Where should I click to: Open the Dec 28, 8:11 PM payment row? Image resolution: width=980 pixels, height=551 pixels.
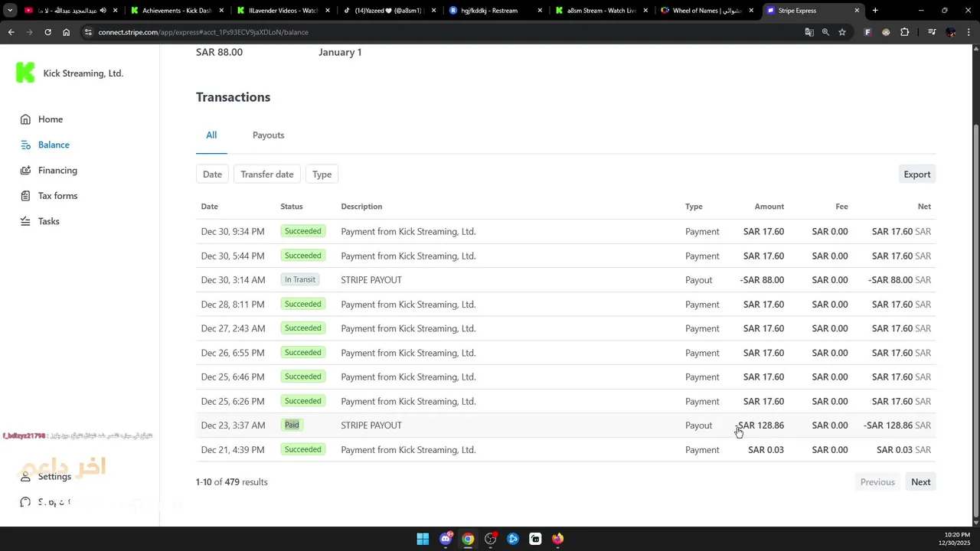[x=566, y=304]
